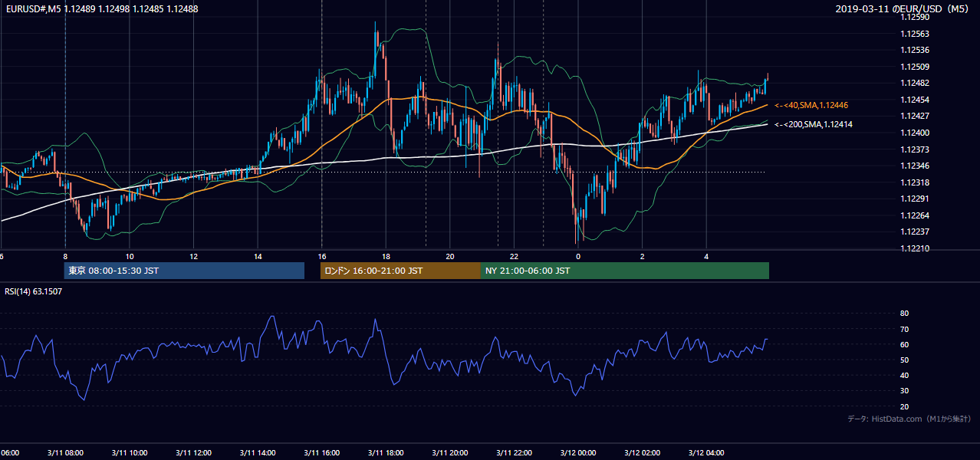Image resolution: width=980 pixels, height=460 pixels.
Task: Click RSI scale value 40
Action: 905,375
